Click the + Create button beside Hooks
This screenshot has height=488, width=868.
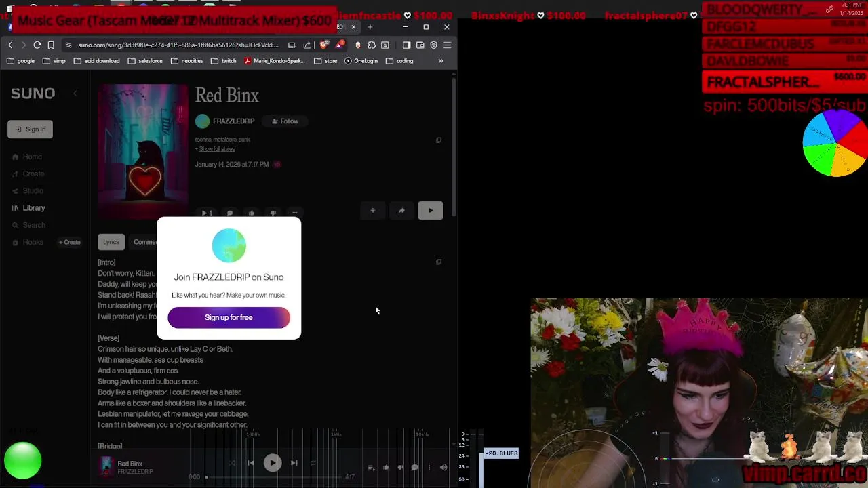click(x=69, y=242)
